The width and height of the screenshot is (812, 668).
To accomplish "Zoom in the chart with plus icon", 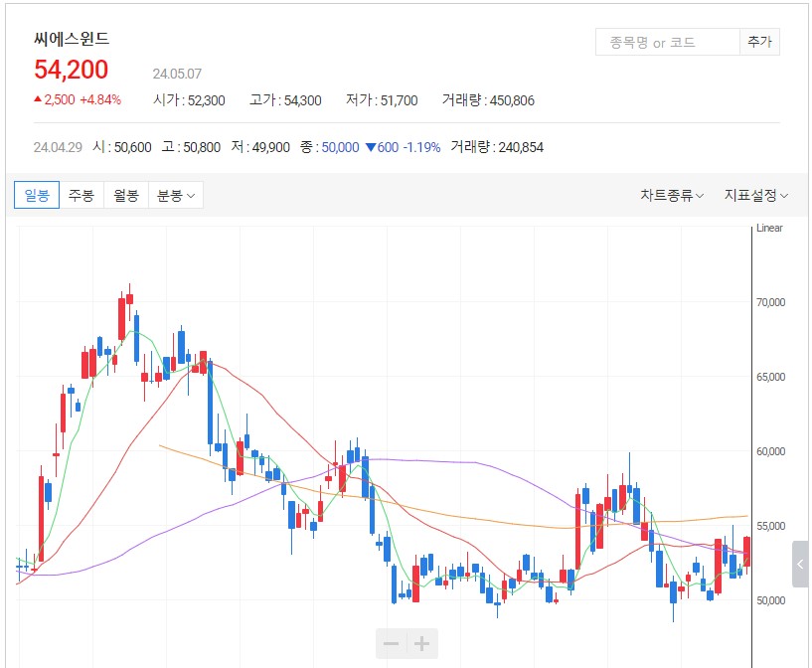I will click(422, 644).
